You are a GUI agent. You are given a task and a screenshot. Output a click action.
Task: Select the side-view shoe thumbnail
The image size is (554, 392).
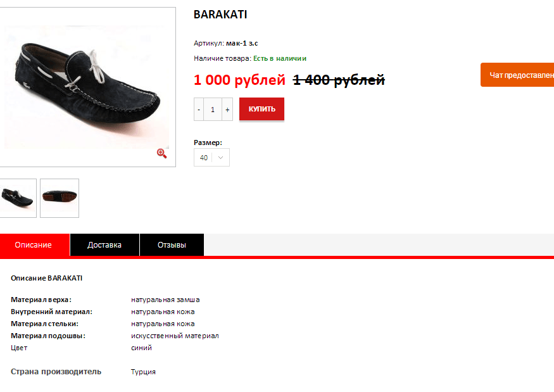[18, 198]
